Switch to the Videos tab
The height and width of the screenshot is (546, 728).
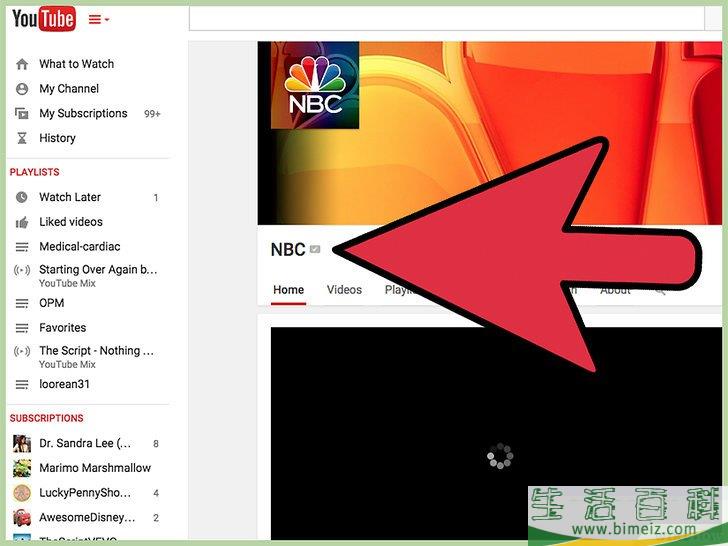point(344,290)
